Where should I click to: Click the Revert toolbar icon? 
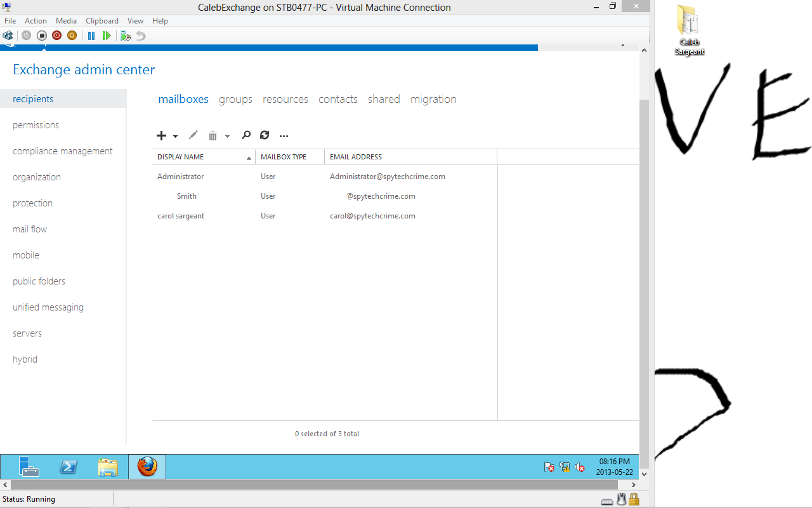pyautogui.click(x=141, y=36)
